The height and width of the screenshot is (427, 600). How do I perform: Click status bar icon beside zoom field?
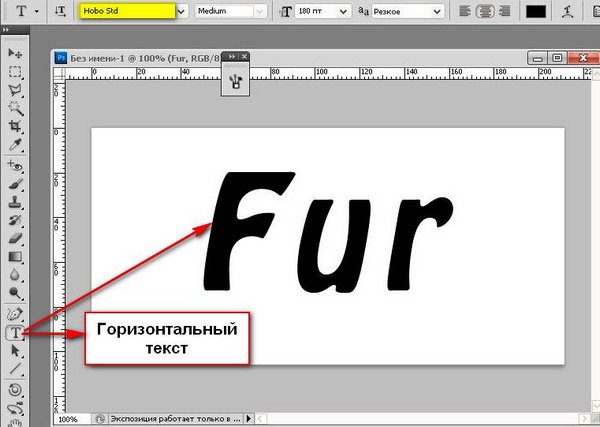[99, 419]
